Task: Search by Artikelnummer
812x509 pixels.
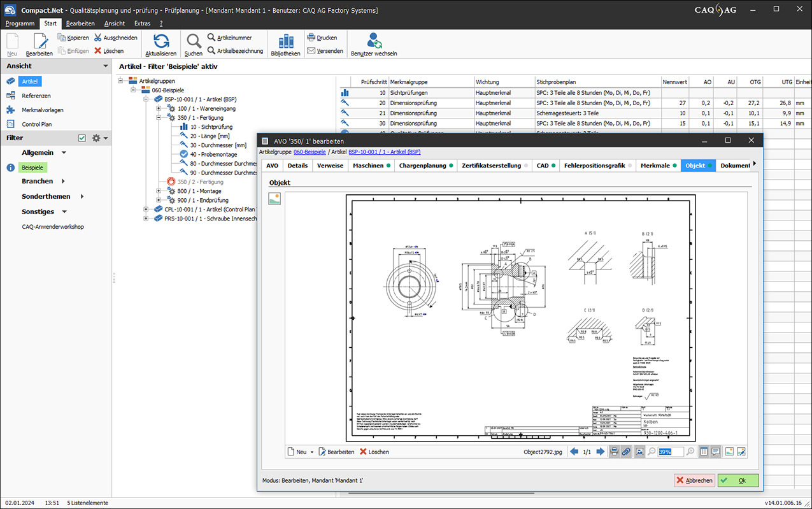Action: 229,38
